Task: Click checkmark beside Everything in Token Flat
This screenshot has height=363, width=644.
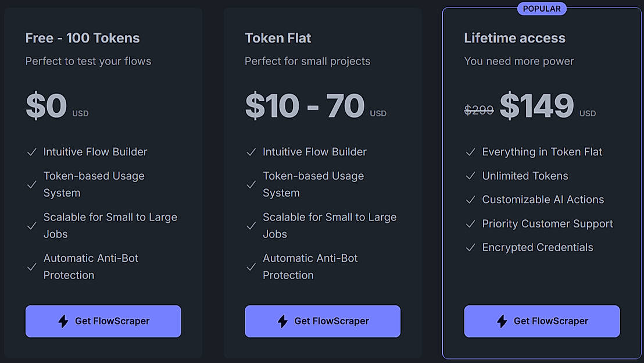Action: (x=471, y=152)
